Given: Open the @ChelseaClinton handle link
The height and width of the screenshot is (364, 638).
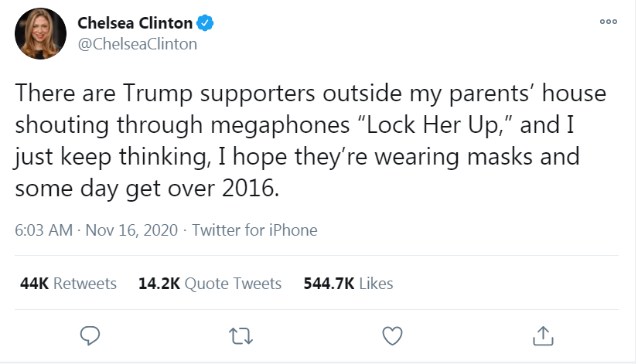Looking at the screenshot, I should pos(137,44).
